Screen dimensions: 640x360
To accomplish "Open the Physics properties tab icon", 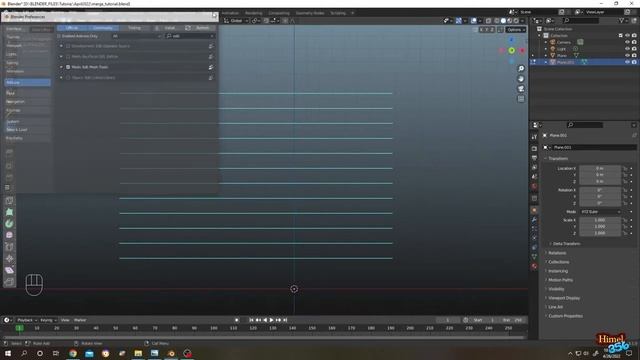I will [534, 238].
